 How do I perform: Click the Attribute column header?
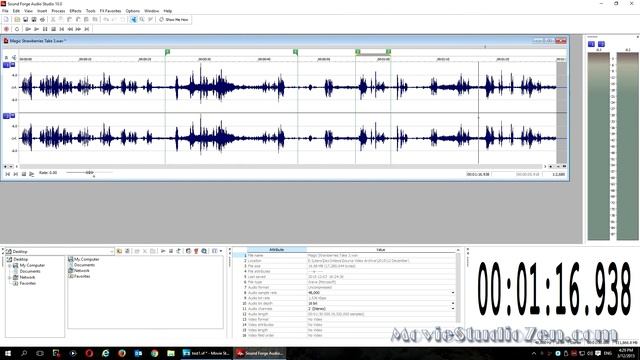pyautogui.click(x=277, y=249)
